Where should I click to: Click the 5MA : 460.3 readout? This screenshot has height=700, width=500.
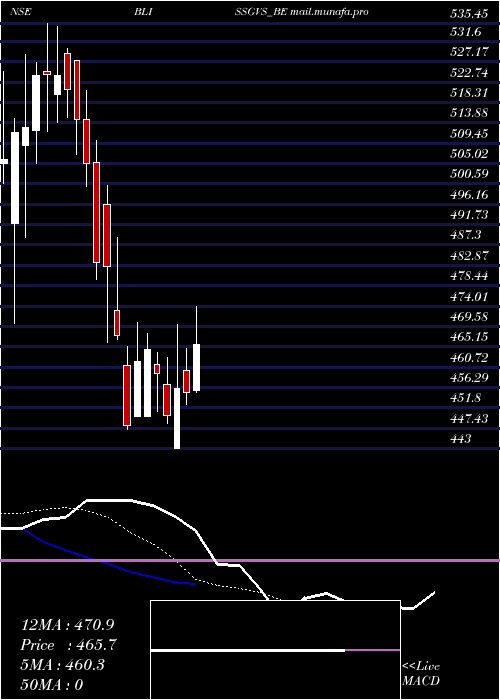point(62,665)
